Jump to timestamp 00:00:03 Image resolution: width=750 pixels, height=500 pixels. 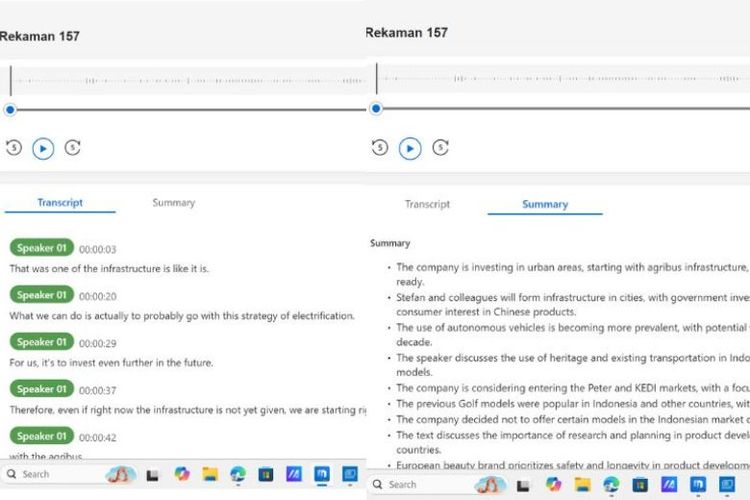click(x=98, y=249)
